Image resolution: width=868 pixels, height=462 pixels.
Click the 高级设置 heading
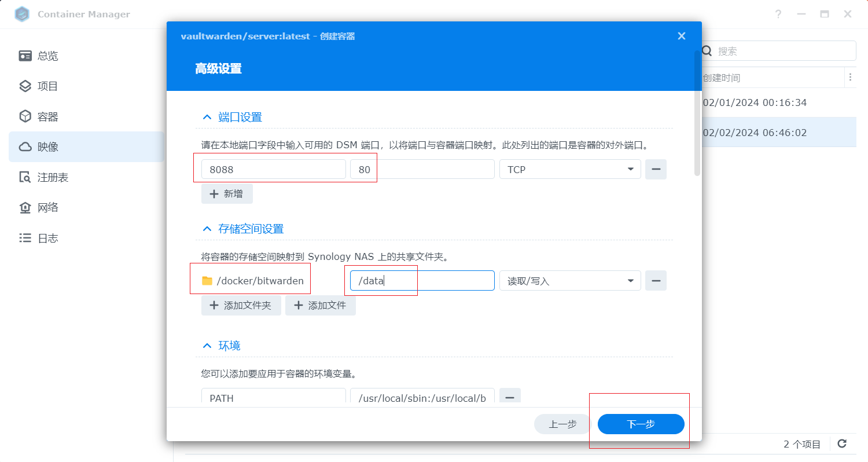click(218, 69)
